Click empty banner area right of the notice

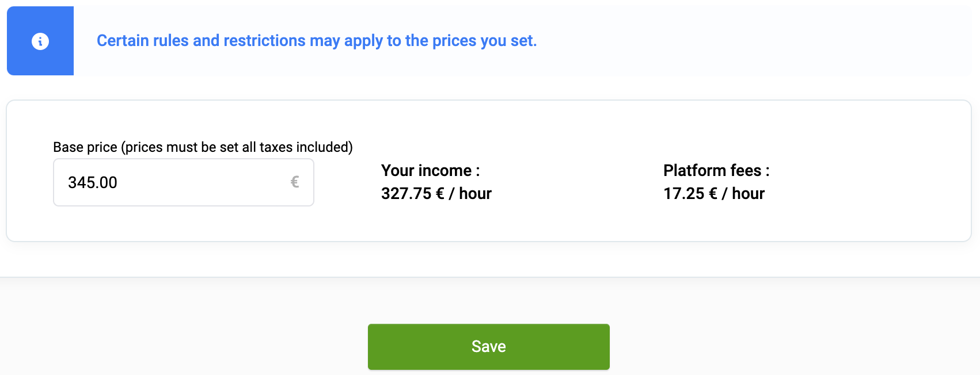pyautogui.click(x=749, y=41)
